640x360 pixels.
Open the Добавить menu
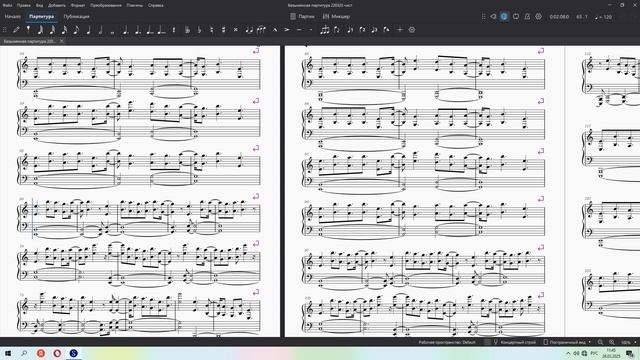(57, 5)
